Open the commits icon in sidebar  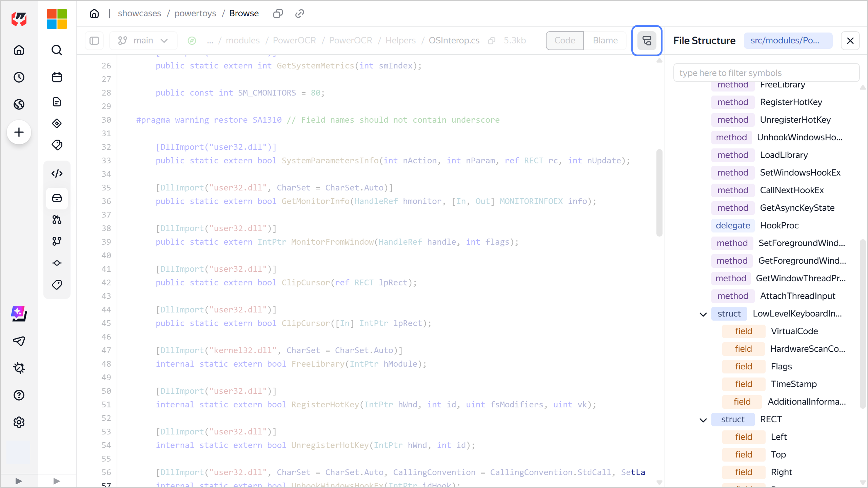tap(57, 263)
